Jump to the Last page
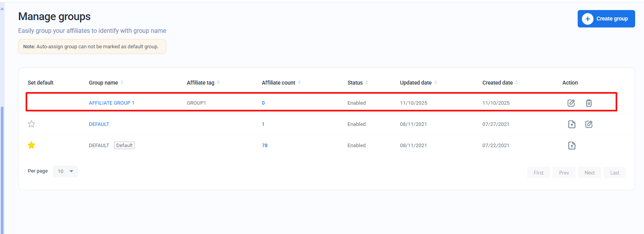The image size is (644, 234). 614,173
